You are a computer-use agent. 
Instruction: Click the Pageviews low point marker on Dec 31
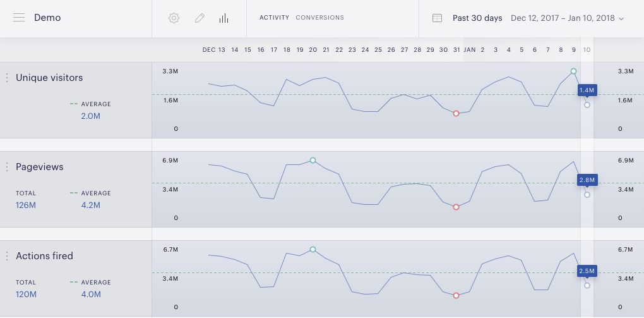456,207
